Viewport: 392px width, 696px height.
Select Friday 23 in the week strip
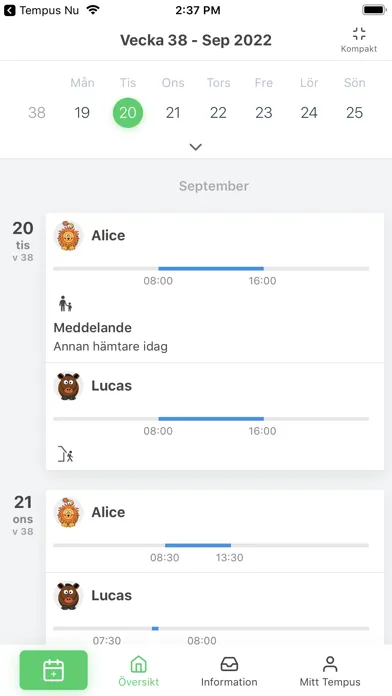tap(264, 113)
